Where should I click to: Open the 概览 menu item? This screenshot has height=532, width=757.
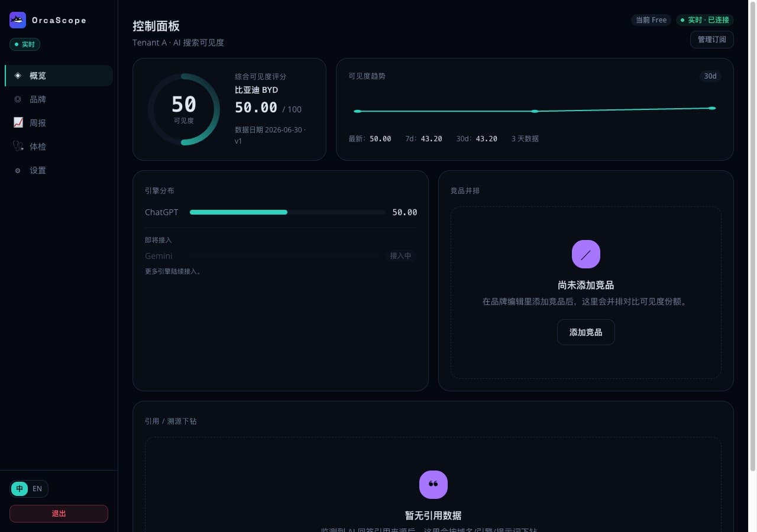(59, 76)
